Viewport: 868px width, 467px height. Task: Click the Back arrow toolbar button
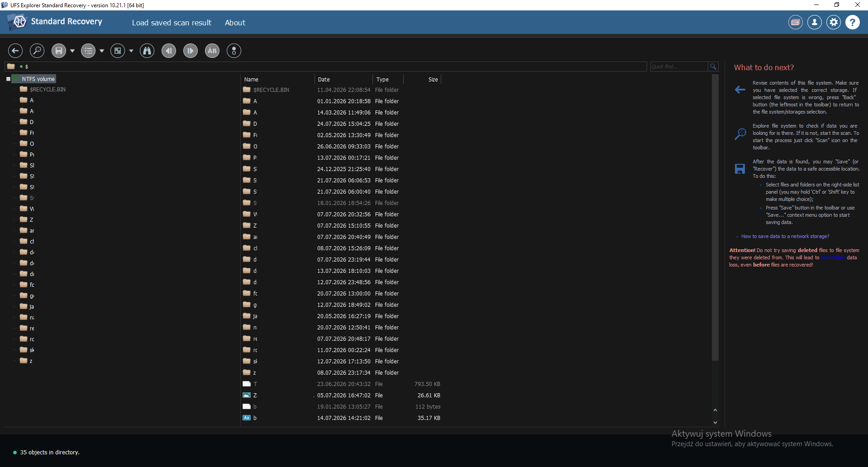[x=15, y=51]
